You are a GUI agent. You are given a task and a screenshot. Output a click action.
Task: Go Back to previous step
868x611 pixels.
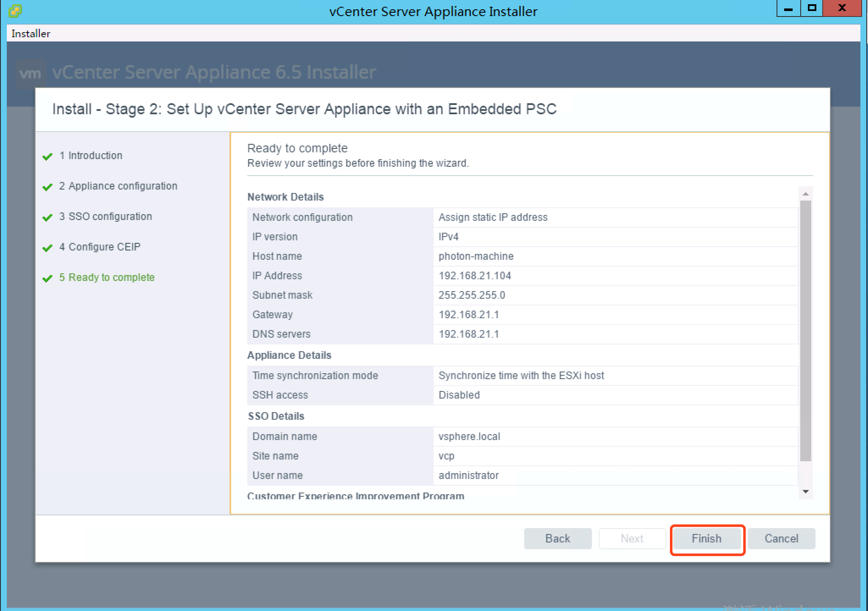pos(558,539)
